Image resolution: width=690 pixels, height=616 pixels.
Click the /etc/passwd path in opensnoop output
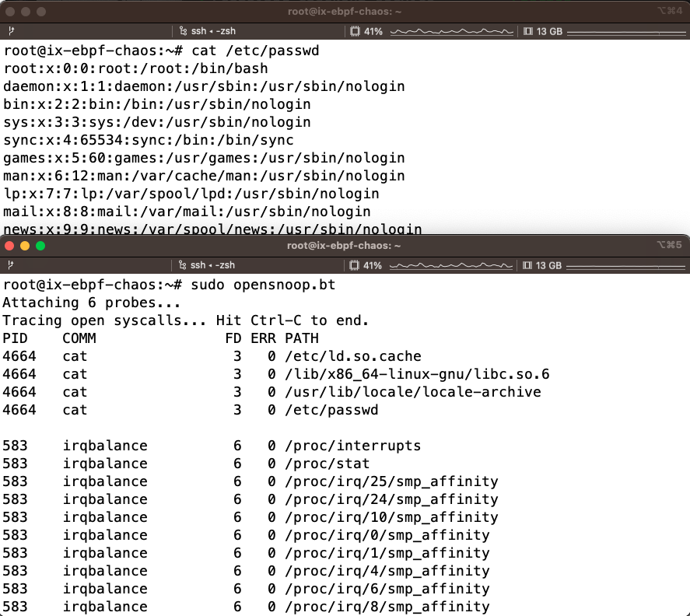(x=332, y=410)
